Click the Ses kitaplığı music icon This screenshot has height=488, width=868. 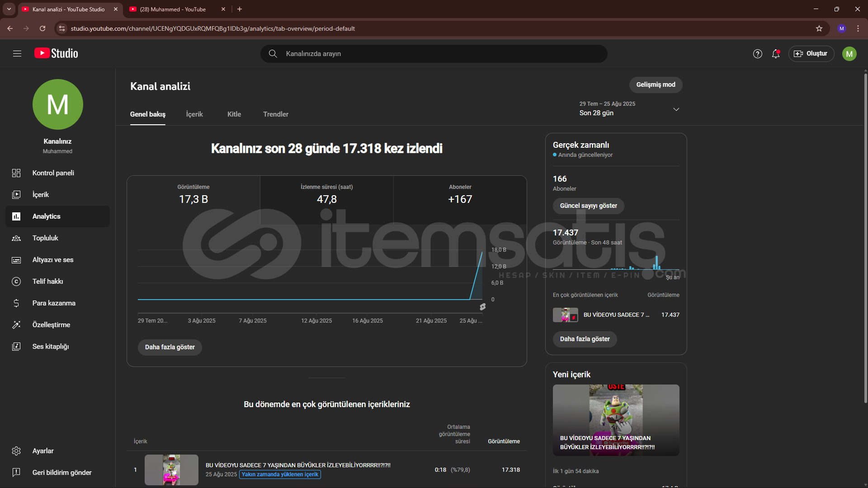click(x=16, y=347)
